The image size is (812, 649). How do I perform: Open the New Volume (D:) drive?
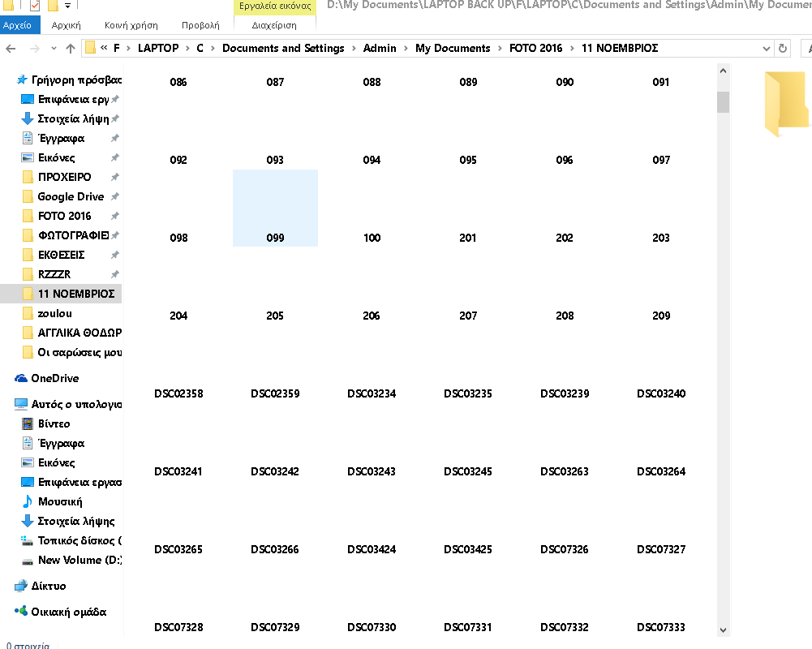pos(80,560)
